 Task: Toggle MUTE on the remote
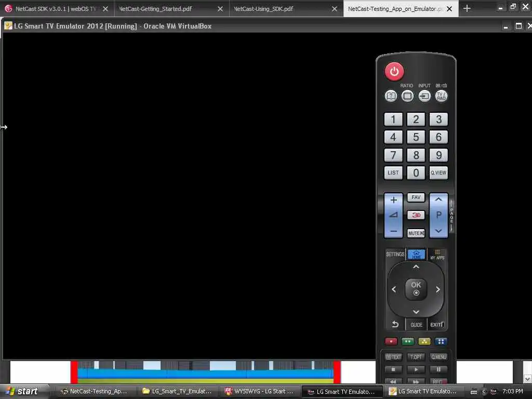[x=416, y=233]
